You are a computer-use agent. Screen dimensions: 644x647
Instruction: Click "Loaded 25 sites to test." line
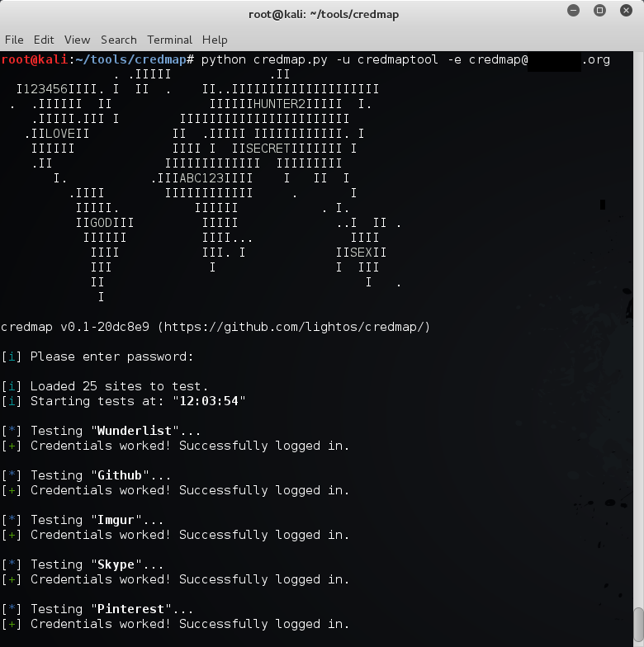pyautogui.click(x=104, y=386)
